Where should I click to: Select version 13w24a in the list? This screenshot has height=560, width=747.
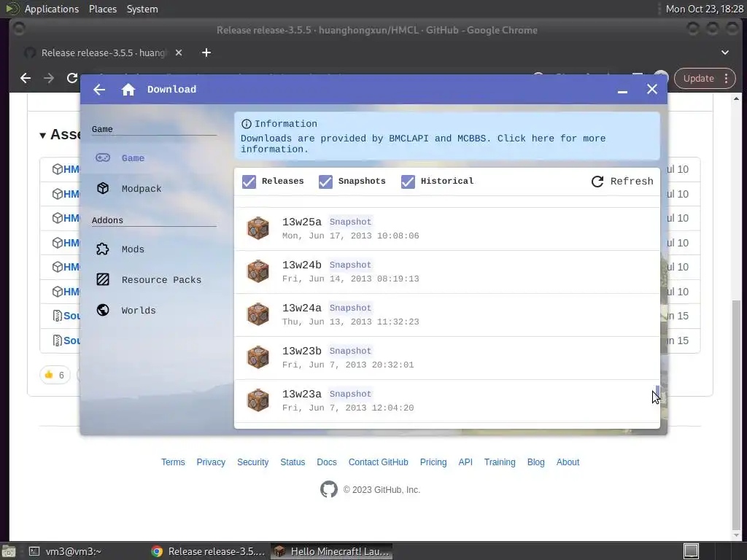tap(447, 314)
